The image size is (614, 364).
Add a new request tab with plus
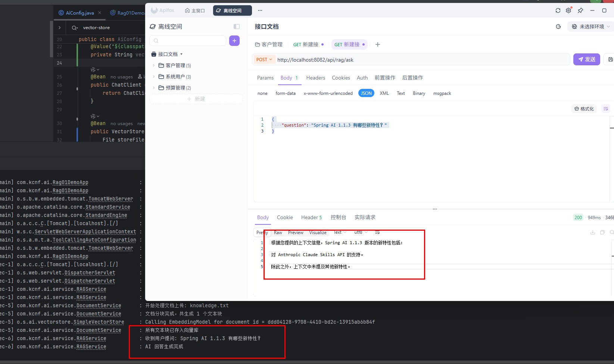click(378, 44)
